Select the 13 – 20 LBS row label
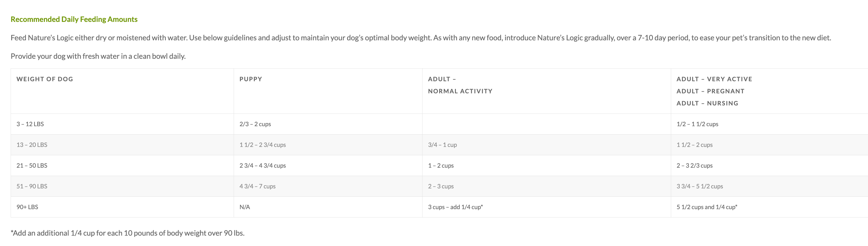Image resolution: width=868 pixels, height=246 pixels. 32,145
